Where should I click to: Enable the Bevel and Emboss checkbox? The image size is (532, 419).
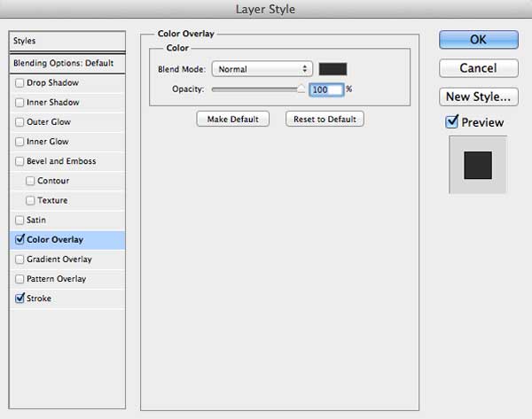coord(20,161)
